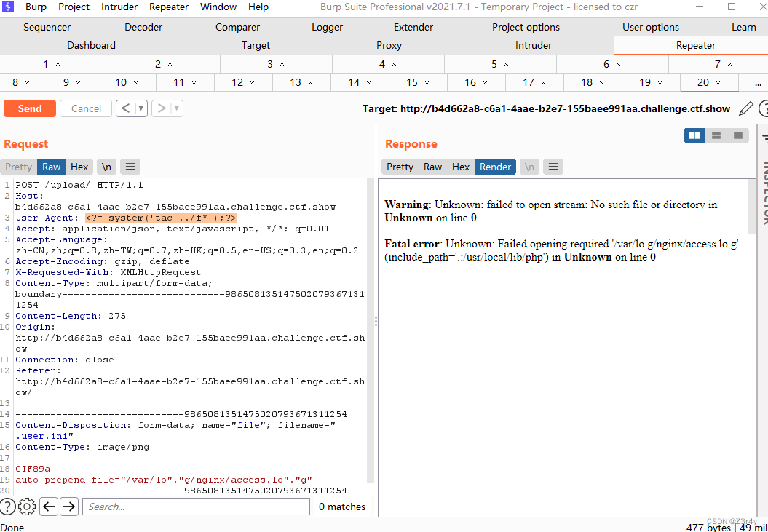Open the Window menu
The height and width of the screenshot is (532, 768).
218,7
